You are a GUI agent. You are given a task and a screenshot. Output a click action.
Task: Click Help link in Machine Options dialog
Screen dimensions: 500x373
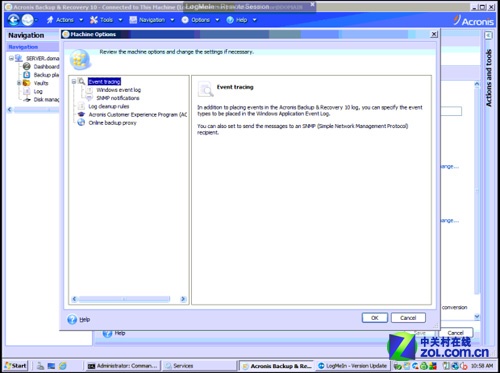[85, 319]
